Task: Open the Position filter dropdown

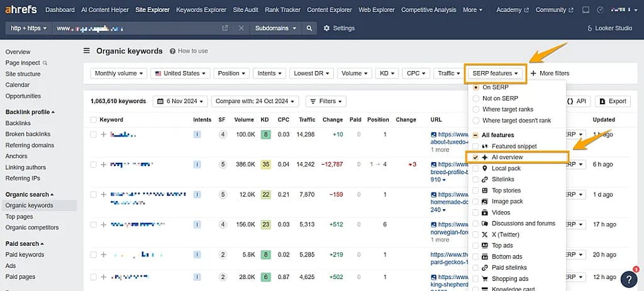Action: (x=231, y=74)
